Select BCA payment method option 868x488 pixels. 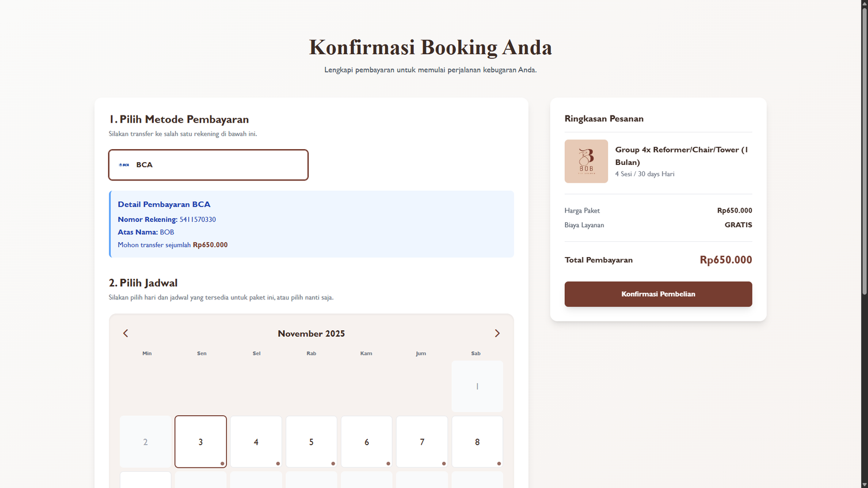coord(208,165)
